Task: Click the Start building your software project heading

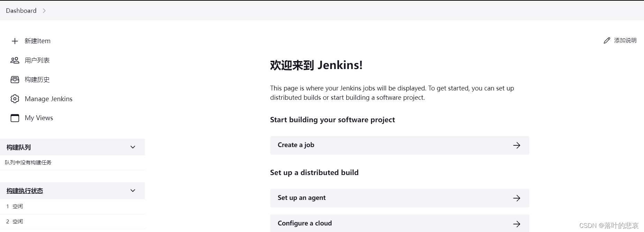Action: coord(332,120)
